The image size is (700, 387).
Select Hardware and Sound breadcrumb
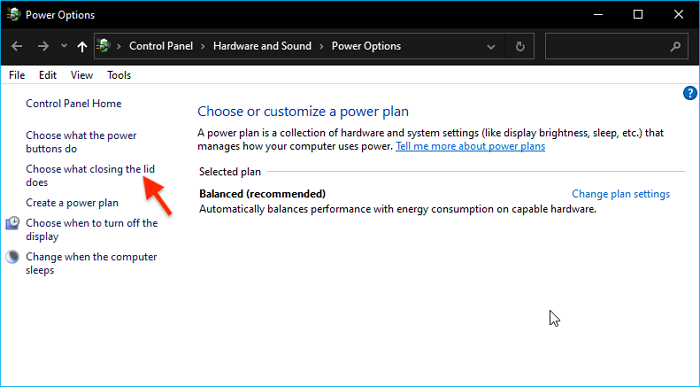(x=262, y=46)
